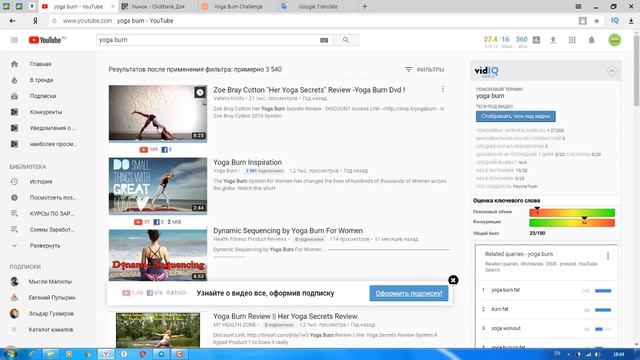The width and height of the screenshot is (640, 360).
Task: Select the yoga burn - YouTube tab
Action: (78, 7)
